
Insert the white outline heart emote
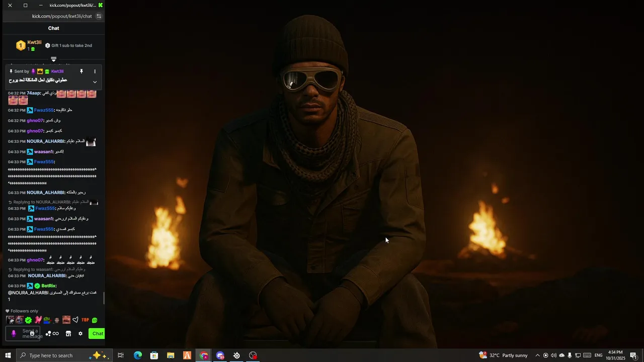pos(75,320)
